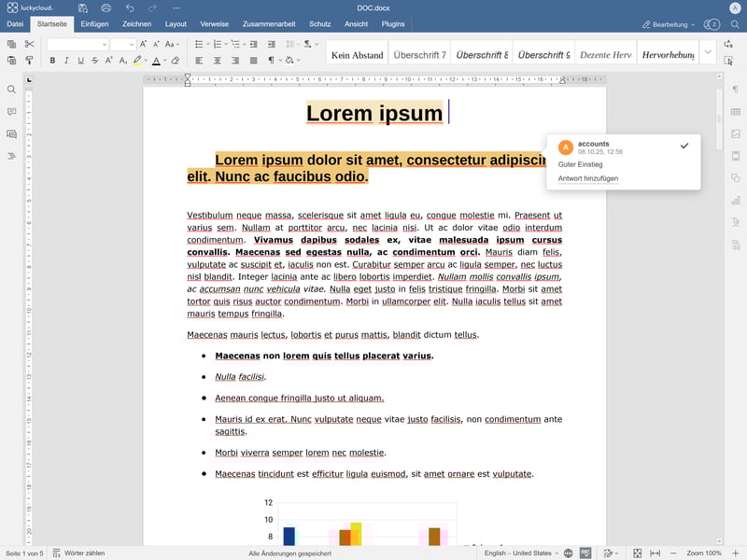Click the yellow highlight color button
This screenshot has width=747, height=560.
pyautogui.click(x=137, y=61)
